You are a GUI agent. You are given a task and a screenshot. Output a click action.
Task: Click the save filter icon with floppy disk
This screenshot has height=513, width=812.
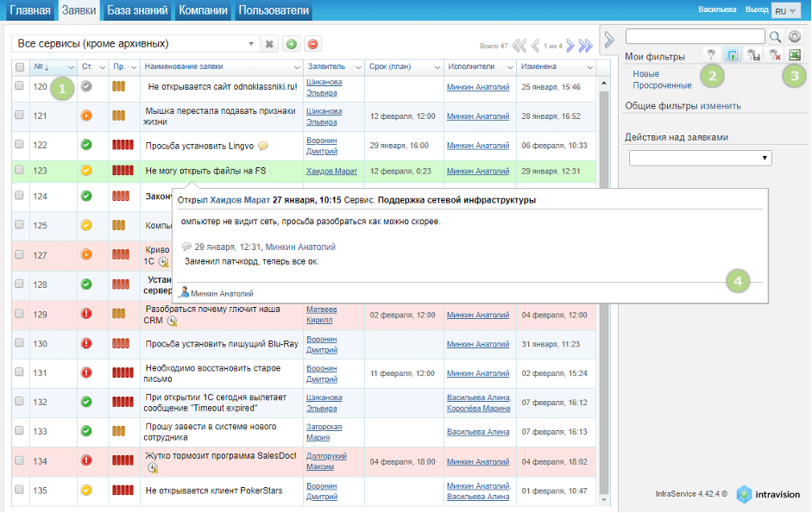(x=753, y=56)
